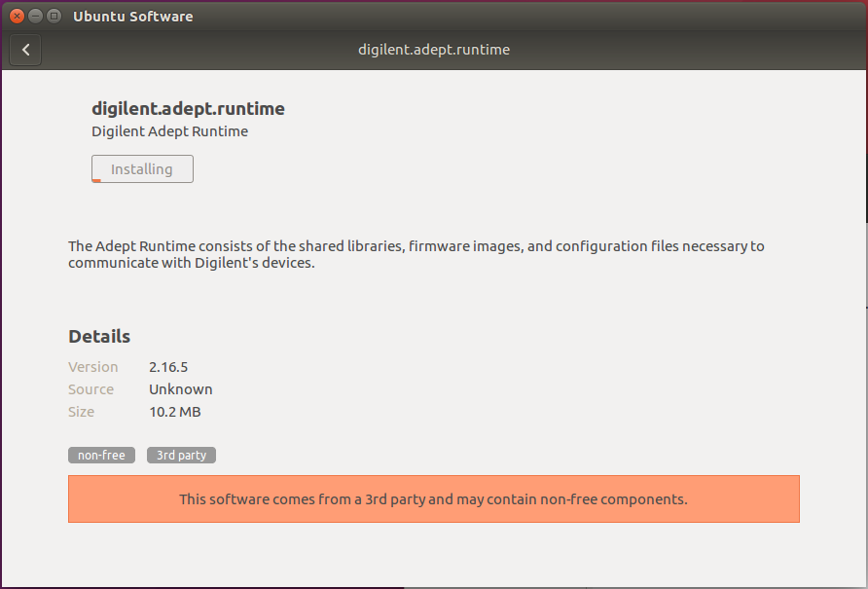Select the version value 2.16.5
Screen dimensions: 868x589
(168, 367)
